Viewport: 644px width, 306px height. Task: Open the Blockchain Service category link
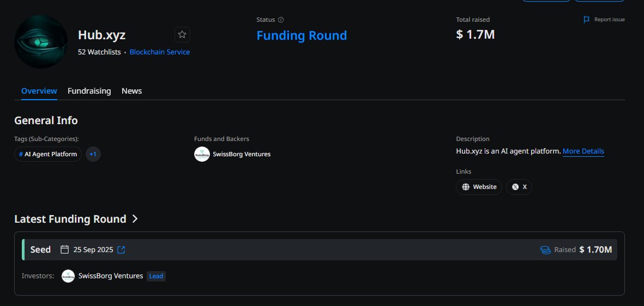[160, 52]
